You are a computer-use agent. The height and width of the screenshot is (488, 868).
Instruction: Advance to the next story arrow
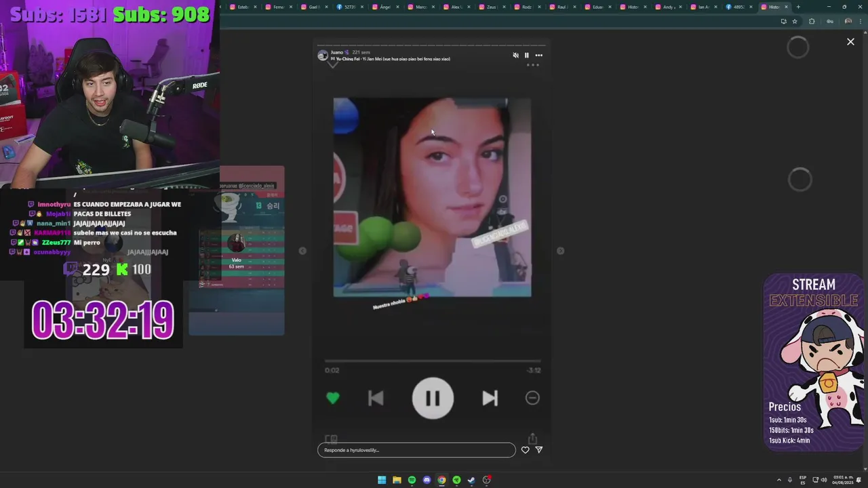[560, 251]
